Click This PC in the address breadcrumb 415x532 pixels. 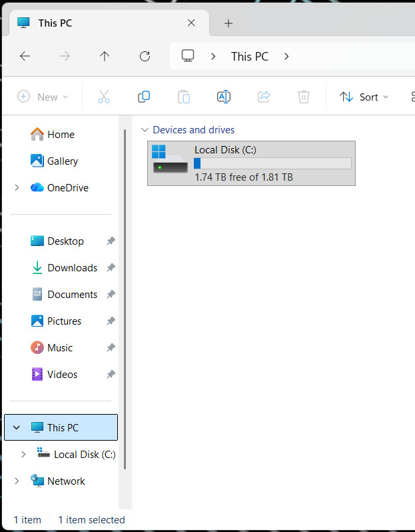point(250,56)
